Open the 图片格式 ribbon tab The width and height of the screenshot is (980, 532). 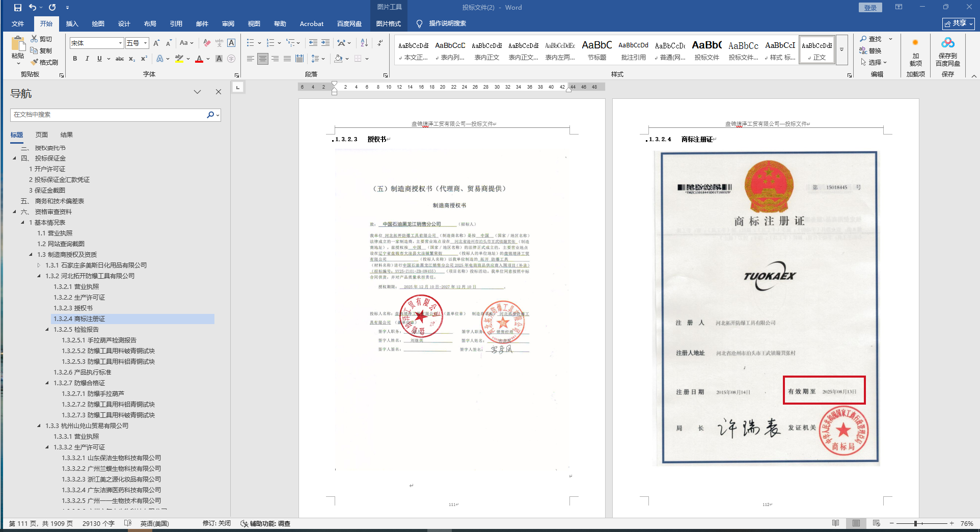click(x=388, y=24)
